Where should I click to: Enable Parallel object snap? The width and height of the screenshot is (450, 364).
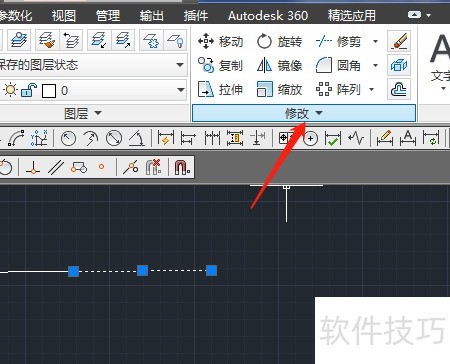[x=56, y=167]
